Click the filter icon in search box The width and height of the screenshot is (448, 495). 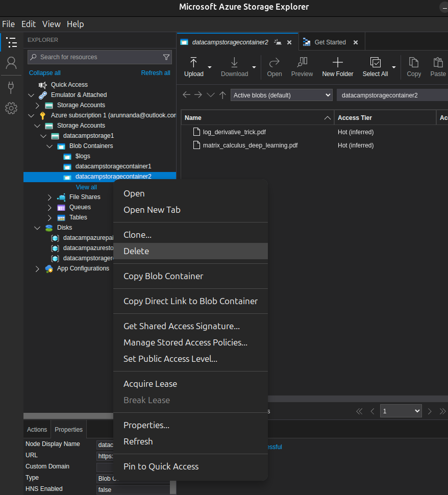click(166, 57)
